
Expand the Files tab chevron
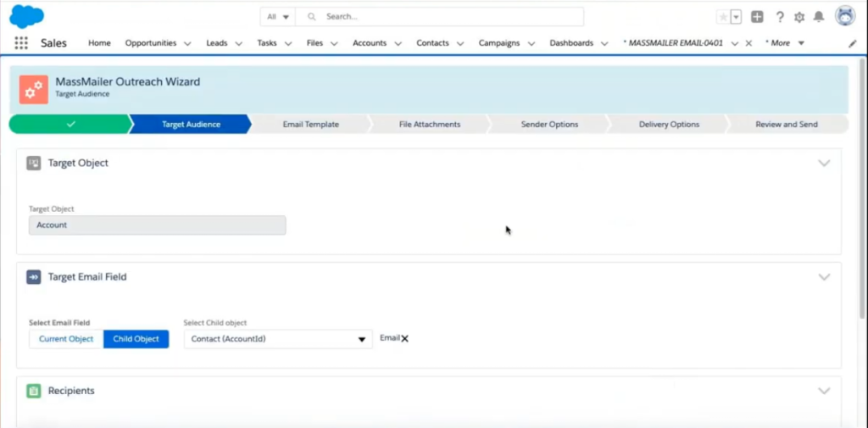click(334, 43)
